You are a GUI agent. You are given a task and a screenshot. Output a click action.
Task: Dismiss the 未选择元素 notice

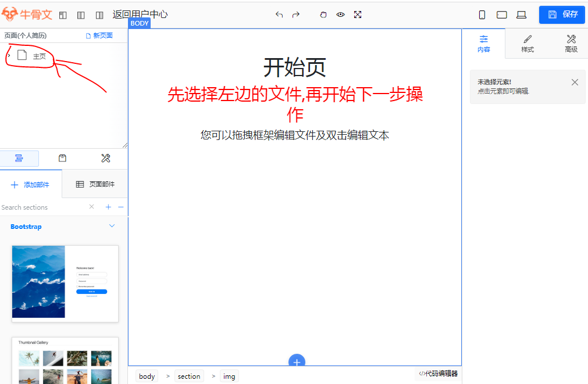coord(575,82)
